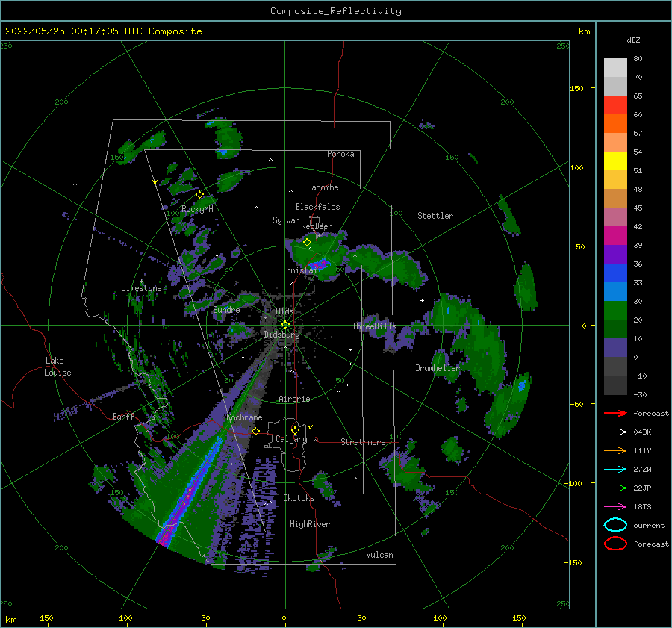Click the Ponoka city label
This screenshot has height=628, width=672.
pos(340,154)
